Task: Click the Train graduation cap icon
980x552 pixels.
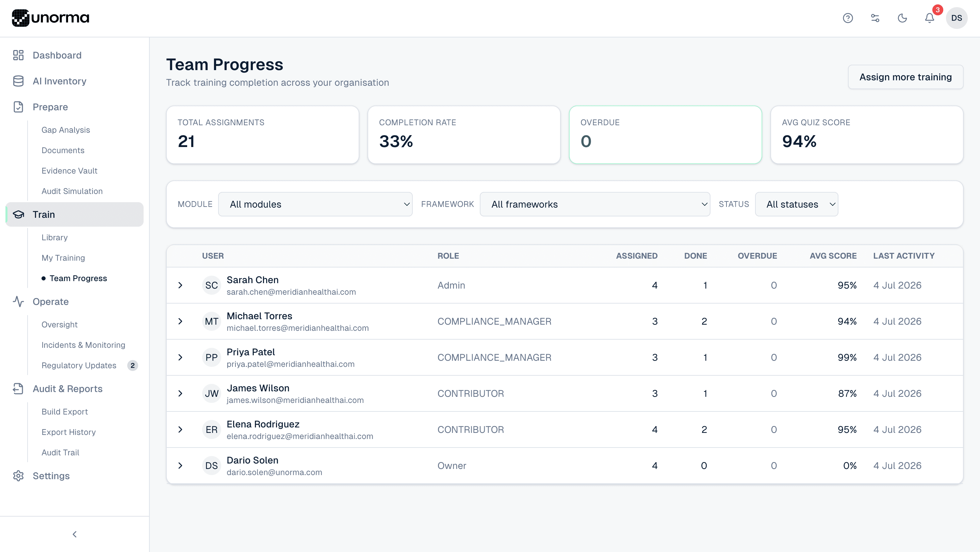Action: (18, 214)
